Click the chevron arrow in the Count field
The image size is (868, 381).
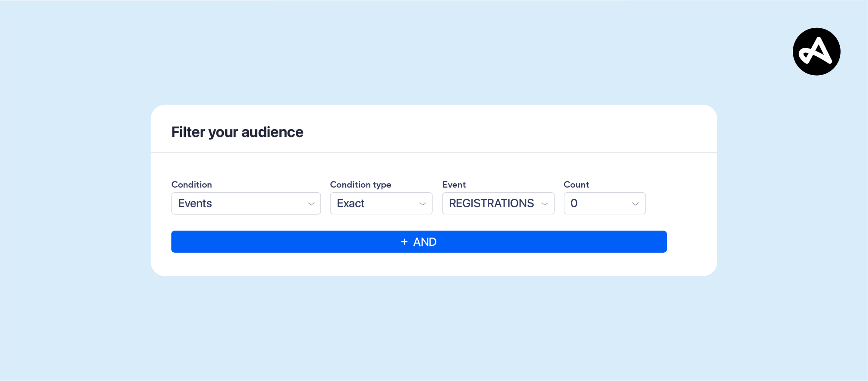(635, 204)
